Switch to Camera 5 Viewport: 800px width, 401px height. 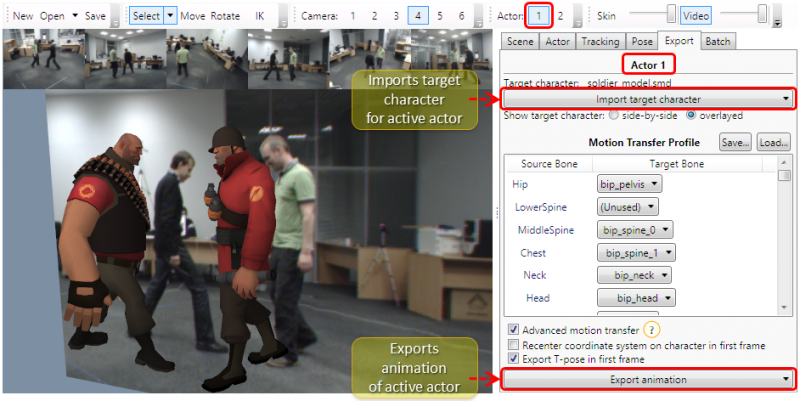(440, 16)
